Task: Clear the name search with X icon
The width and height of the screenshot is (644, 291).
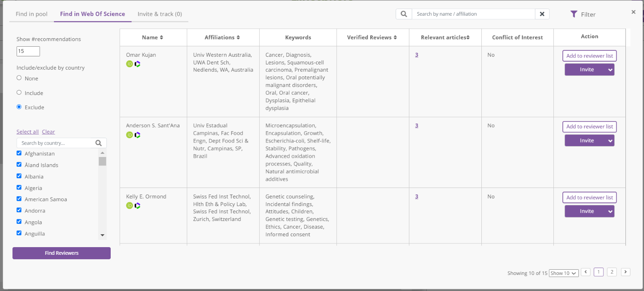Action: 542,14
